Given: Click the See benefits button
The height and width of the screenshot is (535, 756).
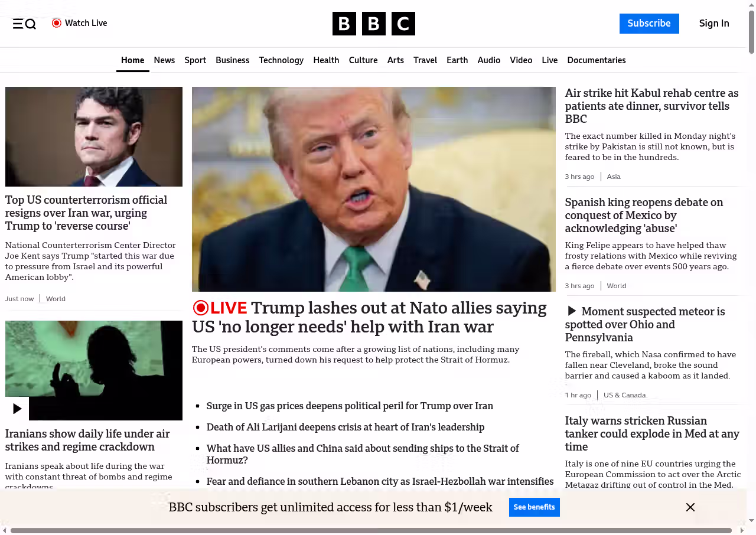Looking at the screenshot, I should pyautogui.click(x=534, y=507).
